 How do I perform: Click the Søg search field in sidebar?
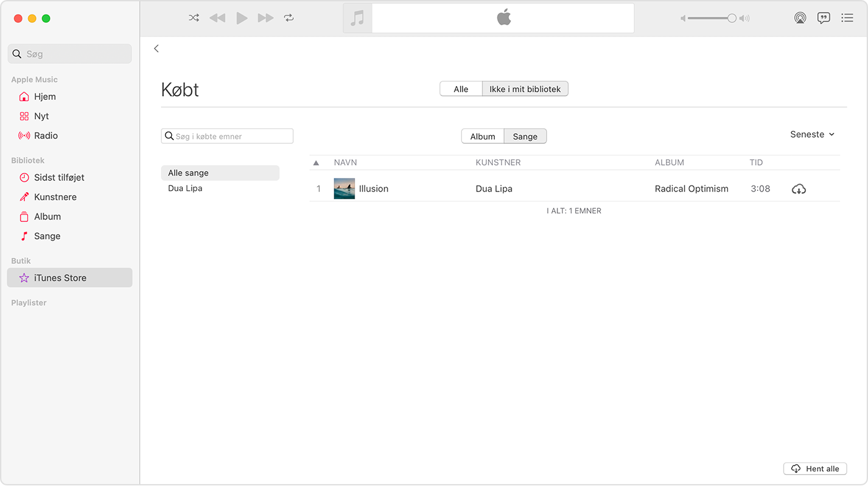69,54
